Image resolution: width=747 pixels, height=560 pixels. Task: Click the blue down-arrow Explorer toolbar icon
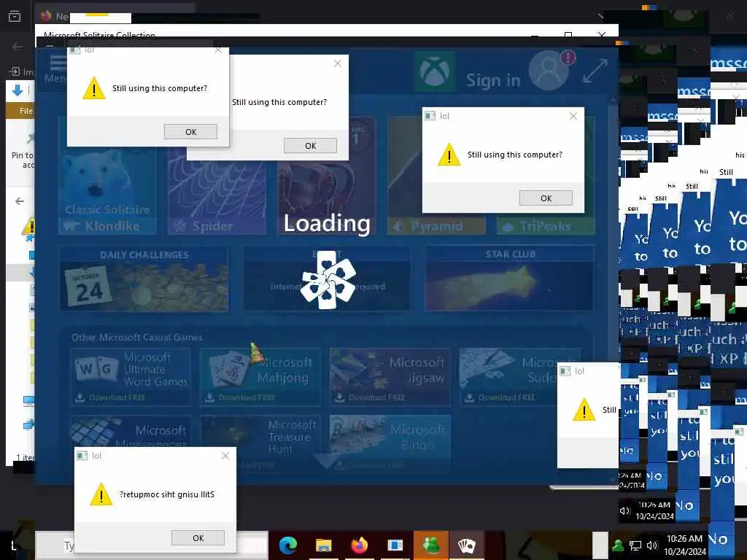[x=18, y=90]
